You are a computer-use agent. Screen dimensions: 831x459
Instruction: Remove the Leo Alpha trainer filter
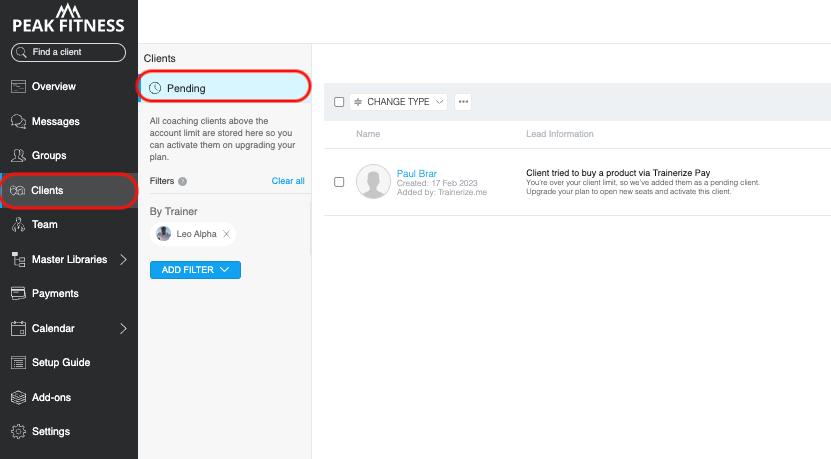point(226,234)
